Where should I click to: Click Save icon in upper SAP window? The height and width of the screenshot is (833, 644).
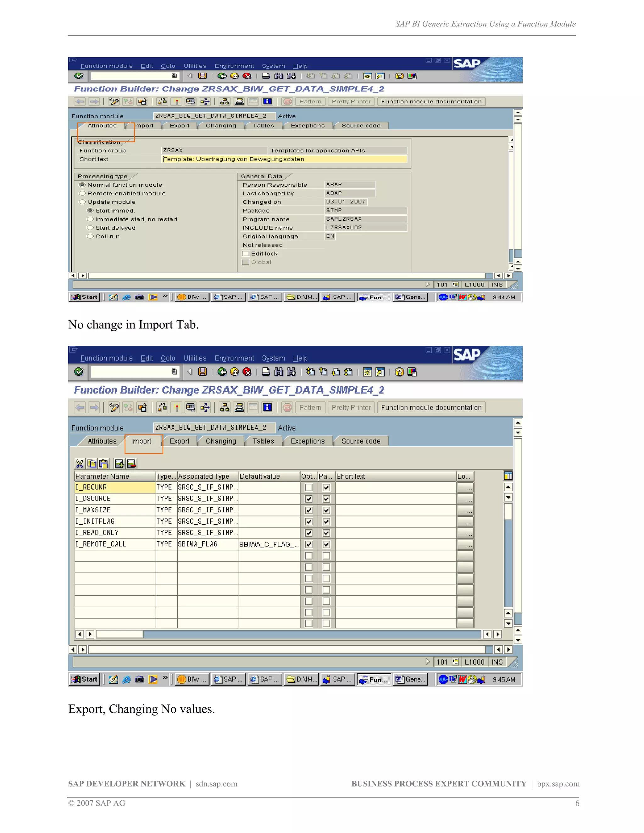coord(203,76)
